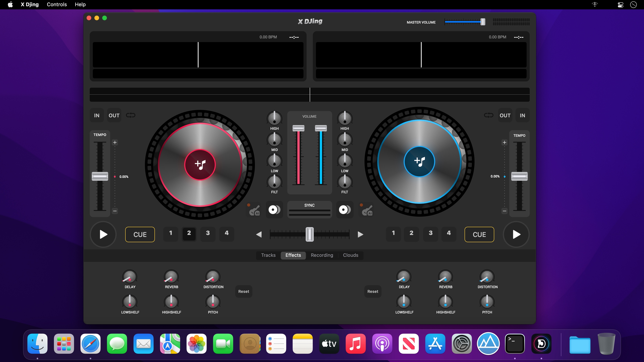Screen dimensions: 644x362
Task: Click the right deck MID EQ knob
Action: (345, 139)
